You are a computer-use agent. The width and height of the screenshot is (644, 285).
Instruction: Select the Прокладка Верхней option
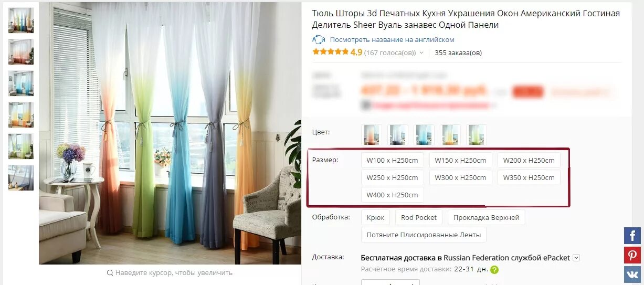click(x=487, y=217)
